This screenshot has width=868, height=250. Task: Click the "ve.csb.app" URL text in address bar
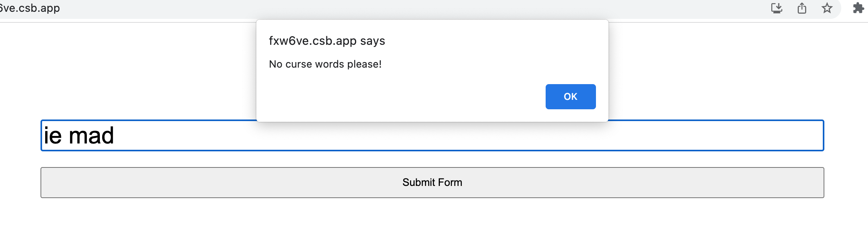pyautogui.click(x=30, y=8)
